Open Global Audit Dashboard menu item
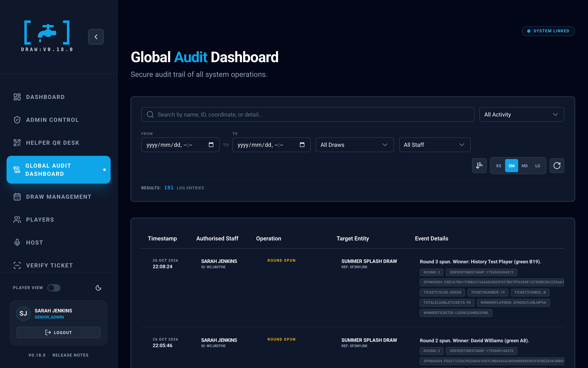Image resolution: width=588 pixels, height=368 pixels. 59,170
